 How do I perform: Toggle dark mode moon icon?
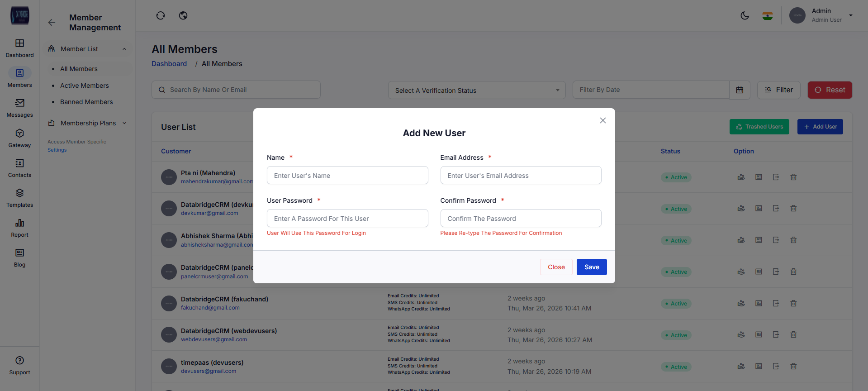click(745, 16)
